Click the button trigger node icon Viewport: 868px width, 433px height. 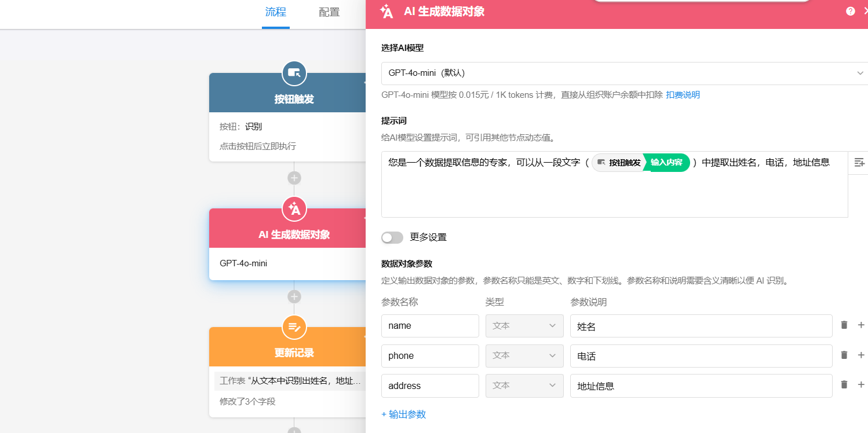pos(294,73)
